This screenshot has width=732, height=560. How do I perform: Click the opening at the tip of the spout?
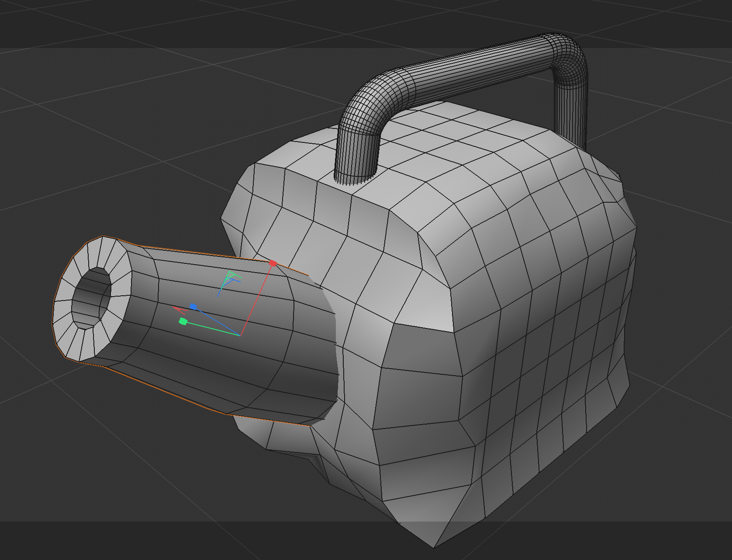coord(93,297)
